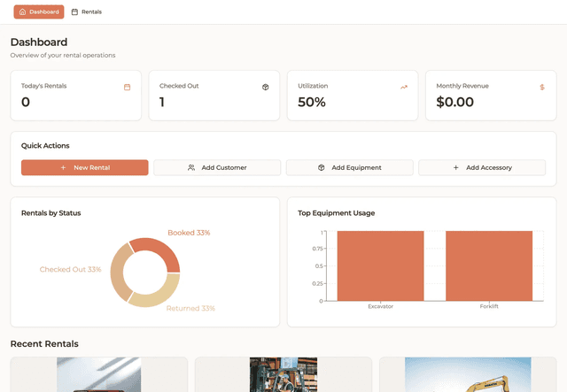
Task: Open the excavator photo rental card
Action: pyautogui.click(x=468, y=374)
